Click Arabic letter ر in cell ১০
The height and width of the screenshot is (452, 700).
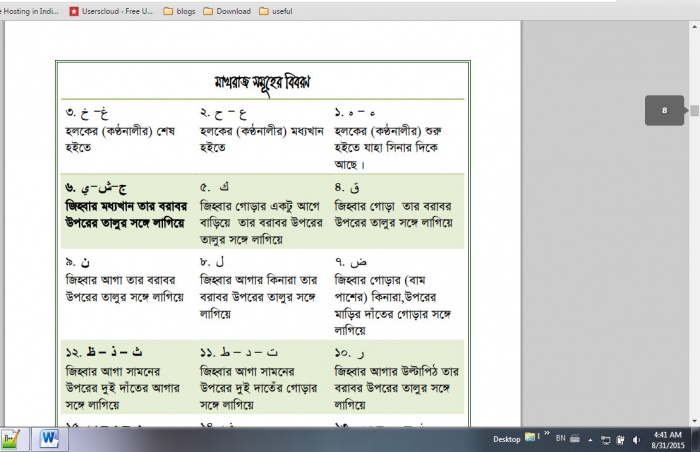tap(361, 354)
